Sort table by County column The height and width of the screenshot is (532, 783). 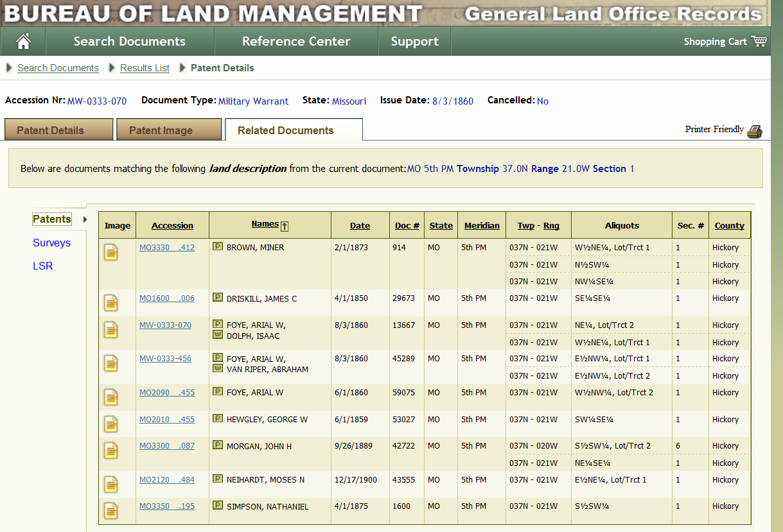tap(730, 226)
